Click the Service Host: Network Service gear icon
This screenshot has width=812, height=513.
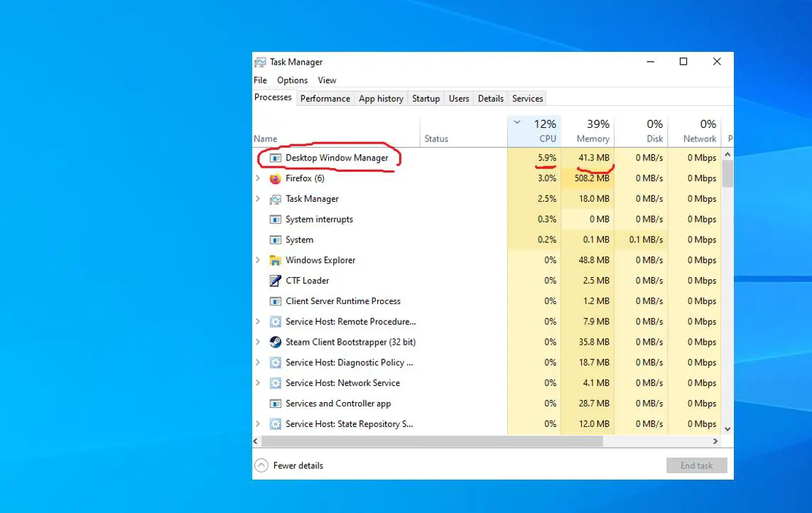[276, 383]
